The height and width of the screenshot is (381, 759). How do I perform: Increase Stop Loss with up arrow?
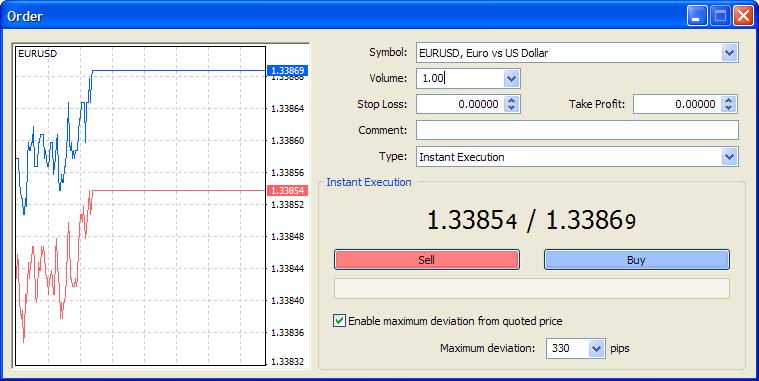(x=512, y=100)
